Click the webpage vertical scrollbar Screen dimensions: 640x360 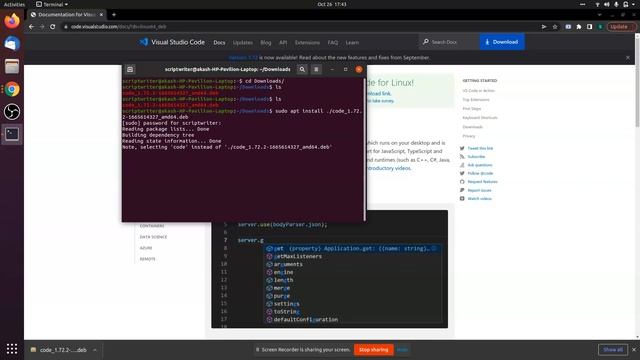[x=637, y=81]
